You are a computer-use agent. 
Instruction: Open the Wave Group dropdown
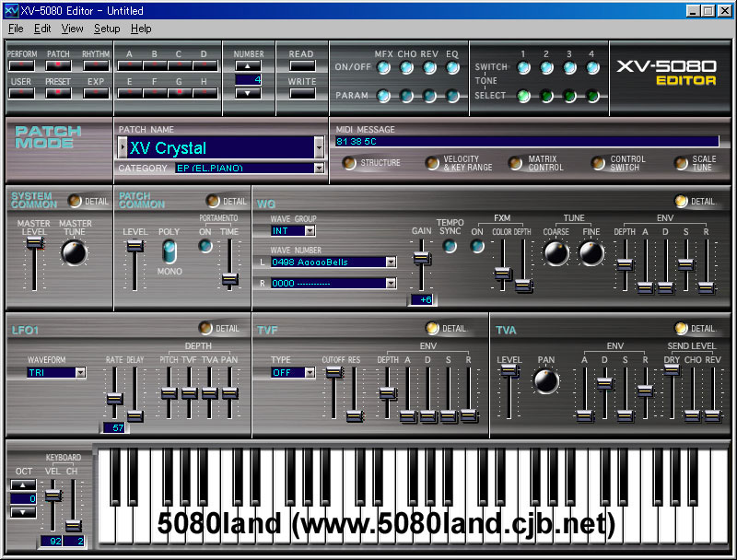(x=310, y=230)
